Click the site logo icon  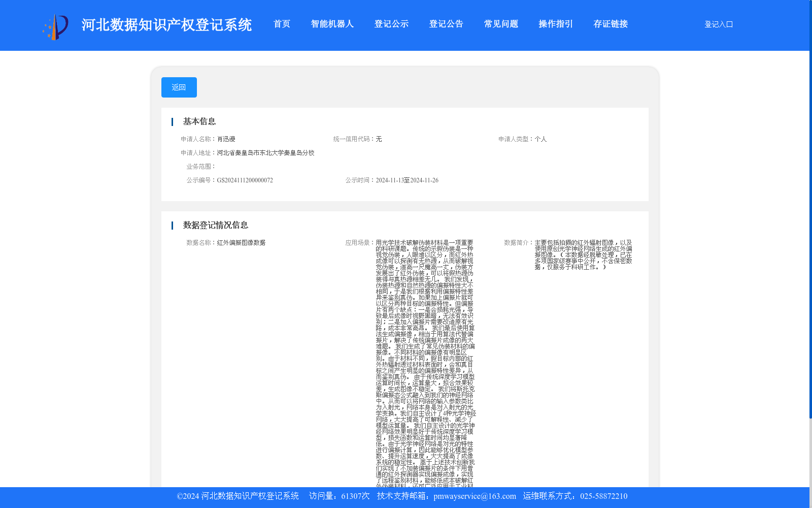pyautogui.click(x=55, y=26)
